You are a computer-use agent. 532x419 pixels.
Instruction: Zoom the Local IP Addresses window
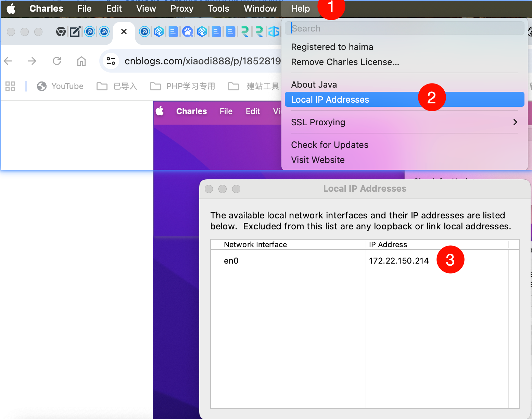click(236, 189)
